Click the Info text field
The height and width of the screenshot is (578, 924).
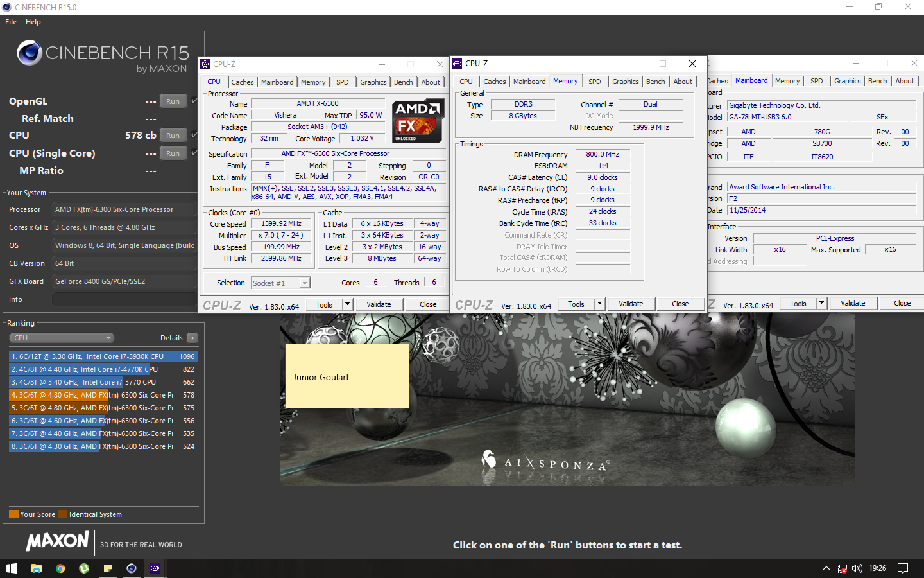click(124, 299)
